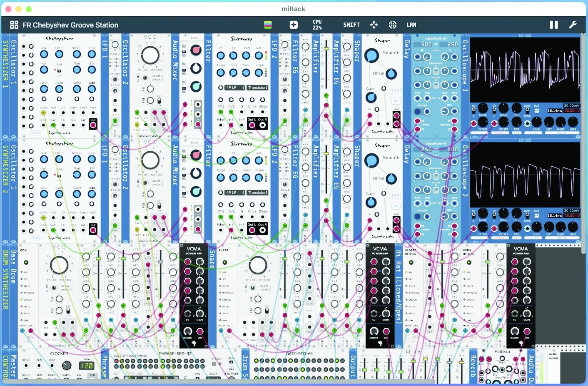Viewport: 588px width, 386px height.
Task: Click the Oscilloscope 2 waveform display
Action: tap(525, 175)
